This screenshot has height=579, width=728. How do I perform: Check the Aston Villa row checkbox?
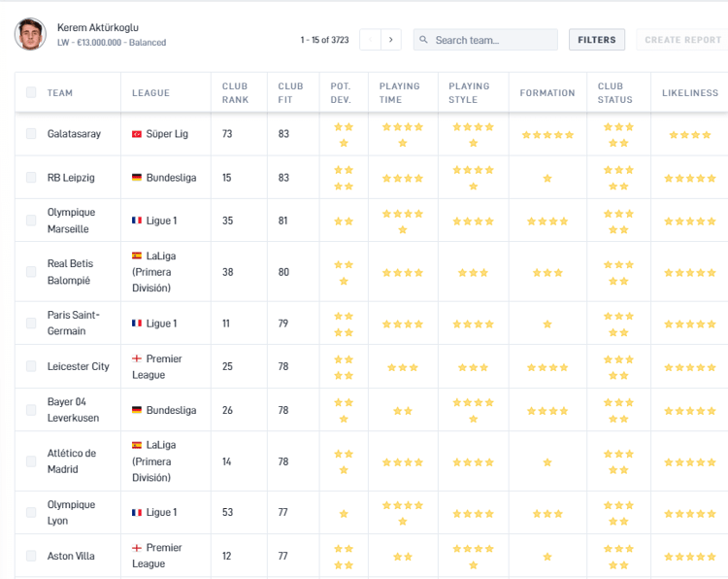(31, 556)
